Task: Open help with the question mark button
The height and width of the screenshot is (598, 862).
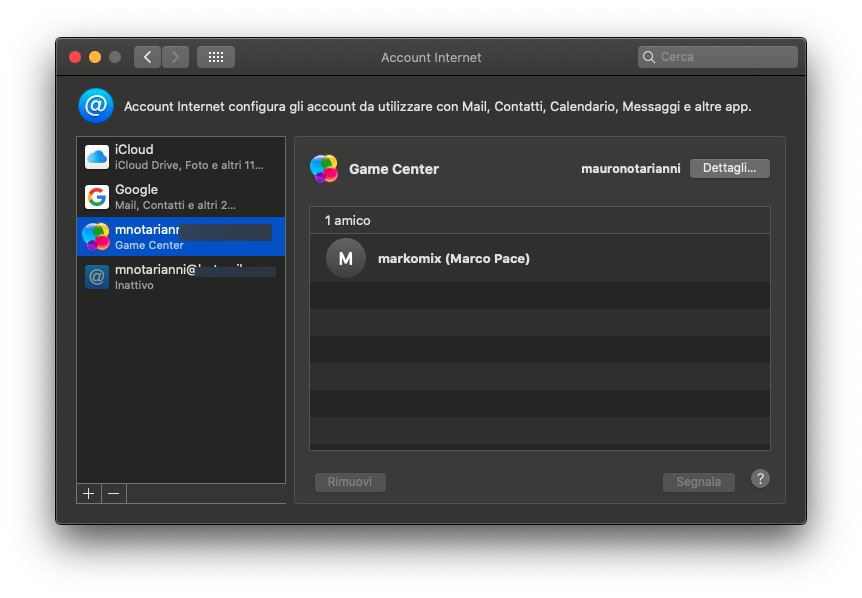Action: pos(760,479)
